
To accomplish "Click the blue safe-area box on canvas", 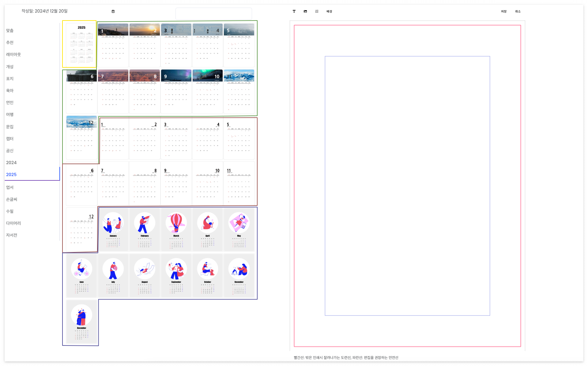I will pyautogui.click(x=407, y=186).
